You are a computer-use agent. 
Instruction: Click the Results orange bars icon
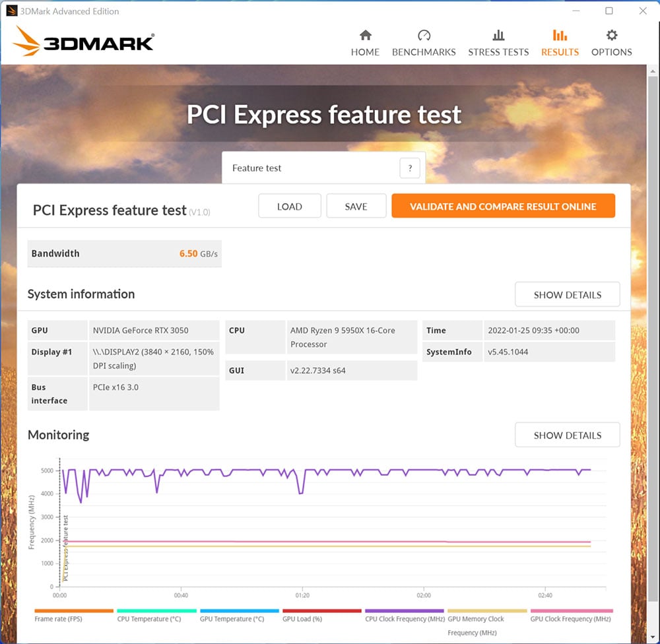pos(560,36)
